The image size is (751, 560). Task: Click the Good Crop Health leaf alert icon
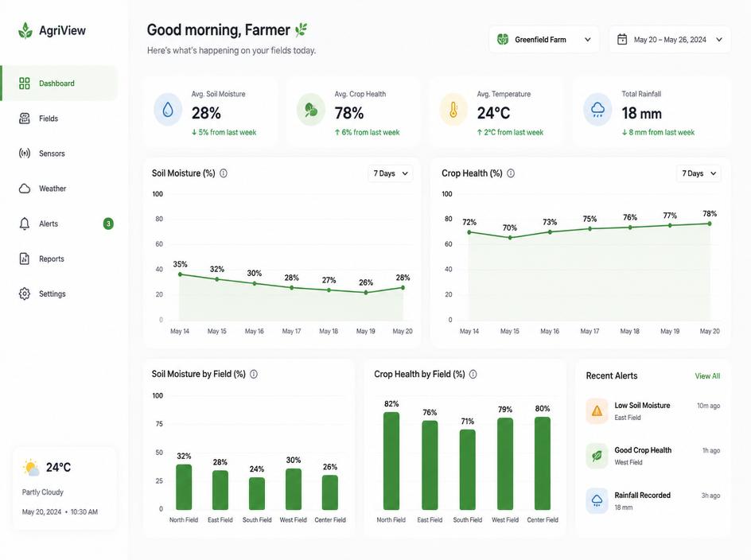click(x=597, y=456)
